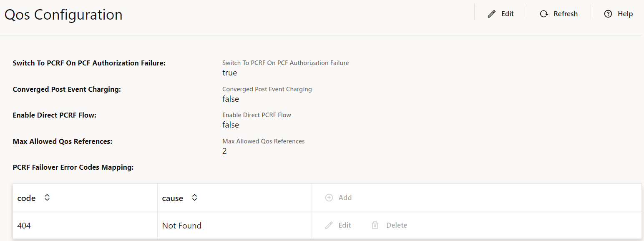The width and height of the screenshot is (644, 241).
Task: Click the Qos Configuration page title
Action: pyautogui.click(x=63, y=15)
